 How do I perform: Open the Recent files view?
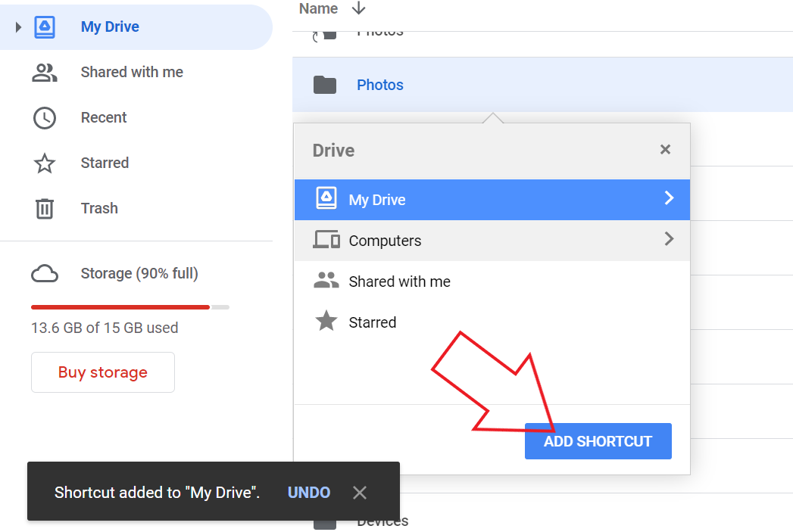104,118
